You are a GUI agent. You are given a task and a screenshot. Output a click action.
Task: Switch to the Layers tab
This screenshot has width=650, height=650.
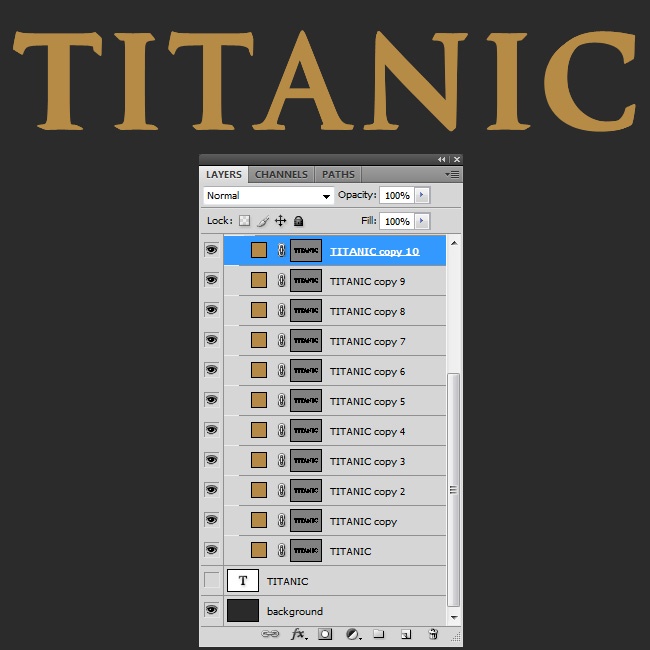(x=224, y=175)
